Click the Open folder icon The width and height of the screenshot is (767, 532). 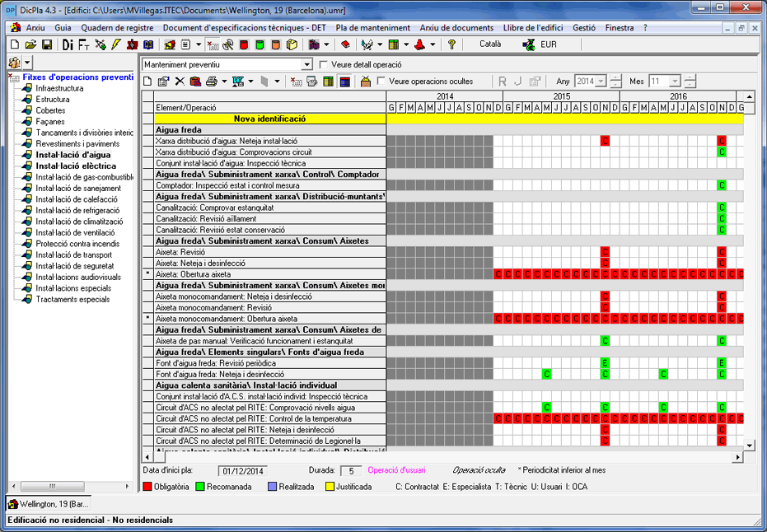30,45
